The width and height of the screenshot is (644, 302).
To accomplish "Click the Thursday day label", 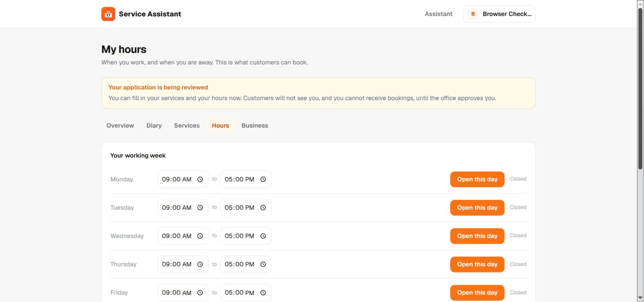I will coord(123,264).
